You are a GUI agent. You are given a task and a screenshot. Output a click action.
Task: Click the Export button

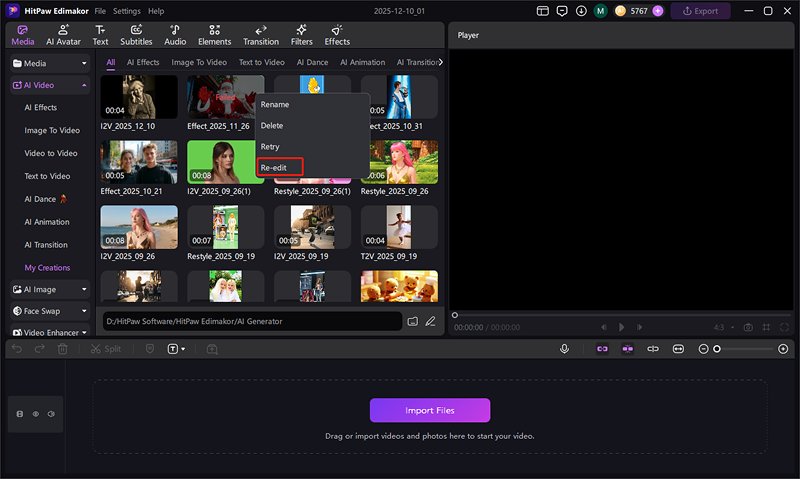(x=700, y=11)
